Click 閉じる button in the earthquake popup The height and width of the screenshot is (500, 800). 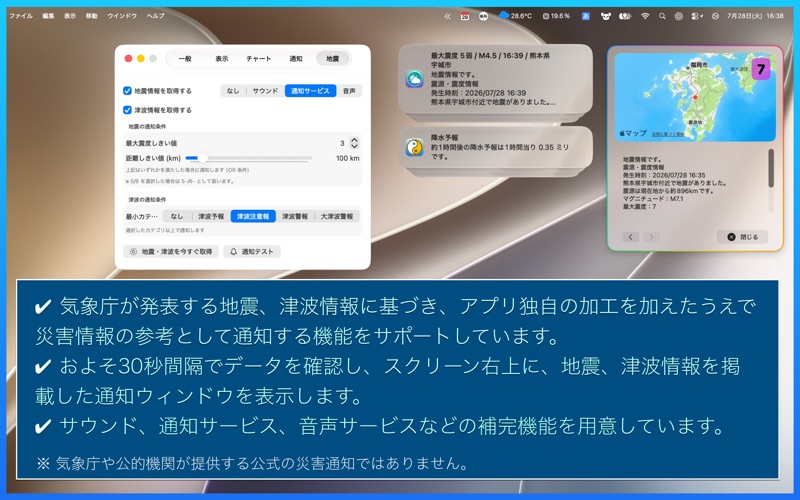742,237
